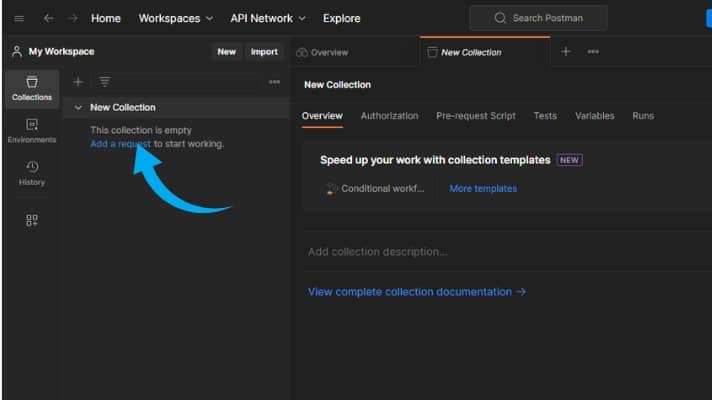The height and width of the screenshot is (400, 712).
Task: Click the Overview tab's icon
Action: point(302,52)
